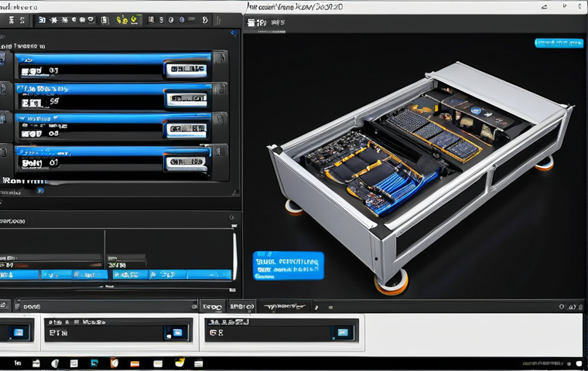The width and height of the screenshot is (588, 371).
Task: Open the white dropdown in third blue row
Action: pos(186,129)
